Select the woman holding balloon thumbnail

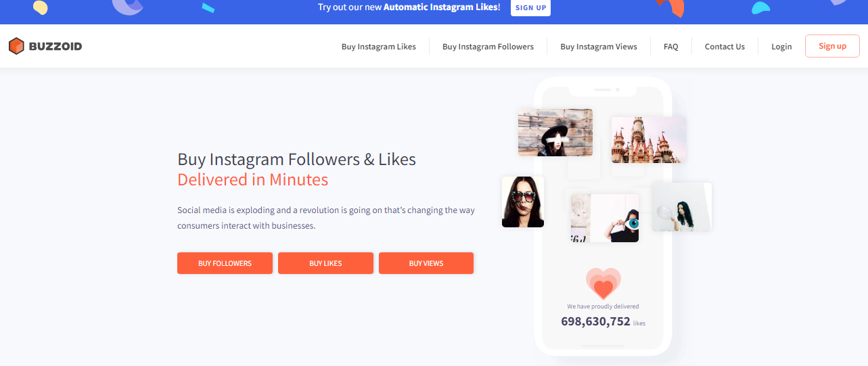click(682, 207)
